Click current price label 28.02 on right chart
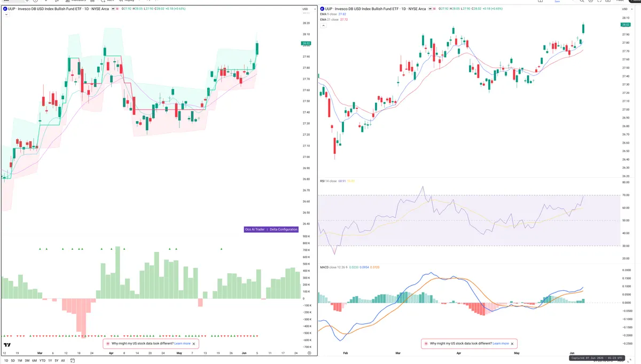Viewport: 641px width, 364px height. pos(626,25)
